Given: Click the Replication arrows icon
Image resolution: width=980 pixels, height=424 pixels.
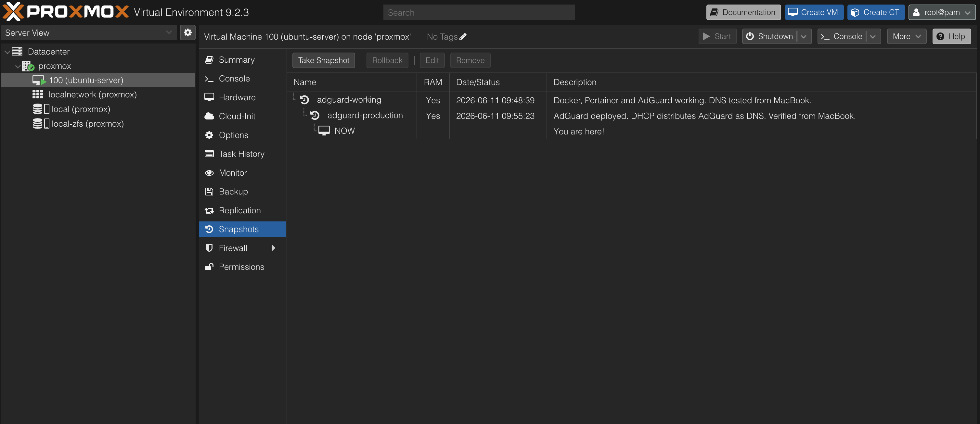Looking at the screenshot, I should [209, 210].
